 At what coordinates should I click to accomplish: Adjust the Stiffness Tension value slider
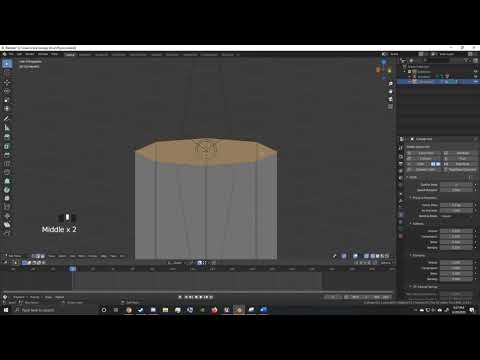(456, 231)
